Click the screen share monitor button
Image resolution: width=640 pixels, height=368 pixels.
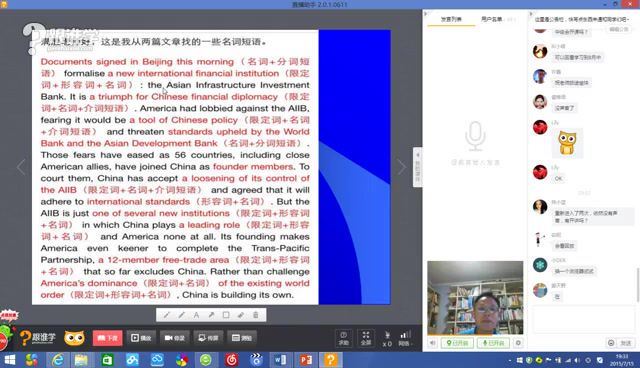[208, 338]
